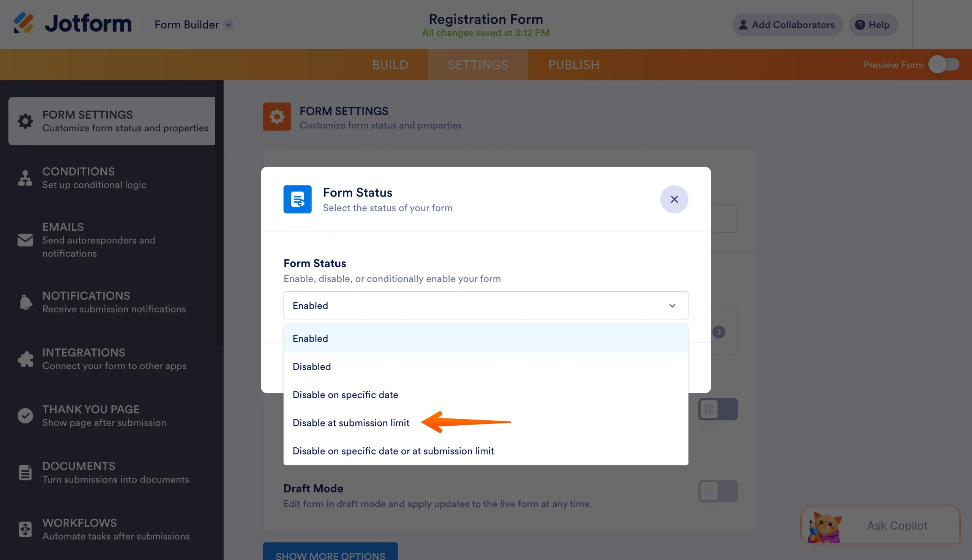Open the Notifications bell icon
Image resolution: width=972 pixels, height=560 pixels.
coord(25,302)
